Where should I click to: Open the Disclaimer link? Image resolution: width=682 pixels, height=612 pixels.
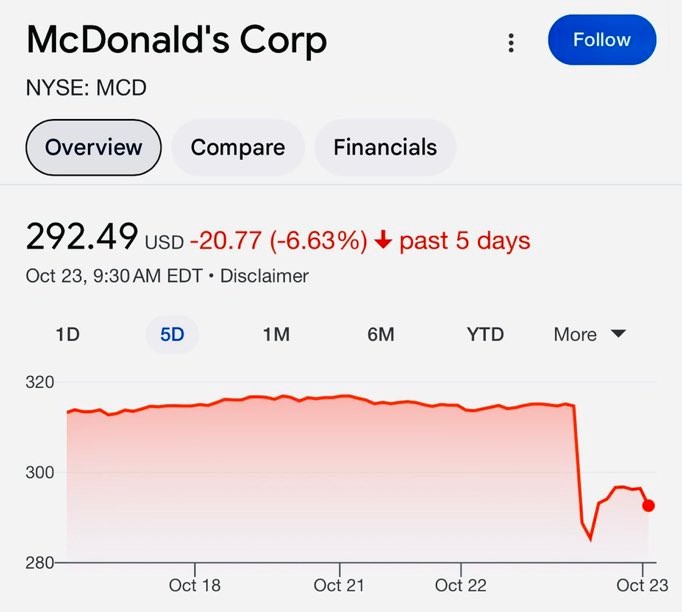[264, 276]
